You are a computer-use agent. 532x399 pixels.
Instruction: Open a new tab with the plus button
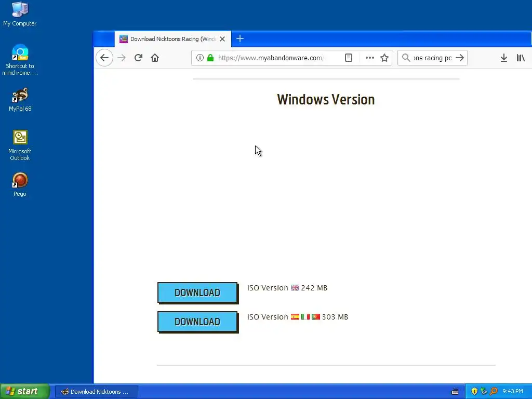[x=240, y=38]
